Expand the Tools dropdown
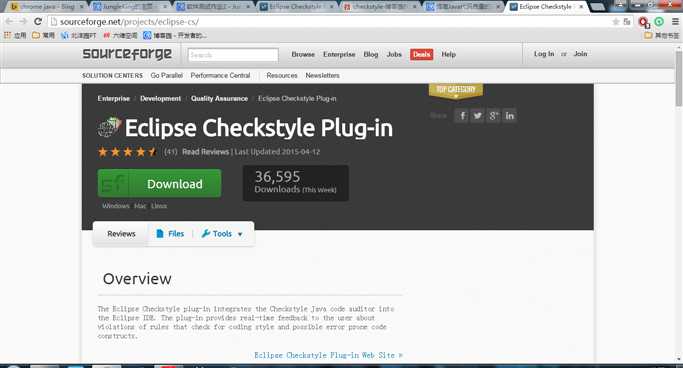 click(222, 234)
